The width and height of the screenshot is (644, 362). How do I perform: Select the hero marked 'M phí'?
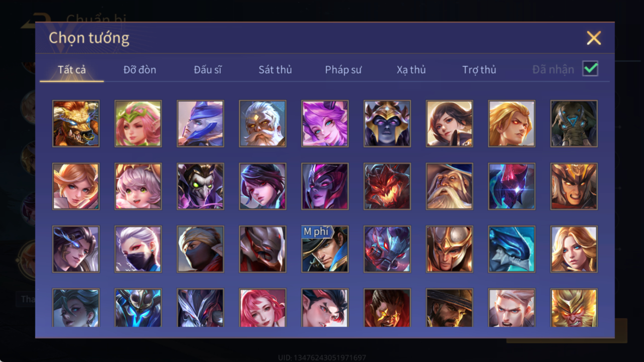click(325, 249)
